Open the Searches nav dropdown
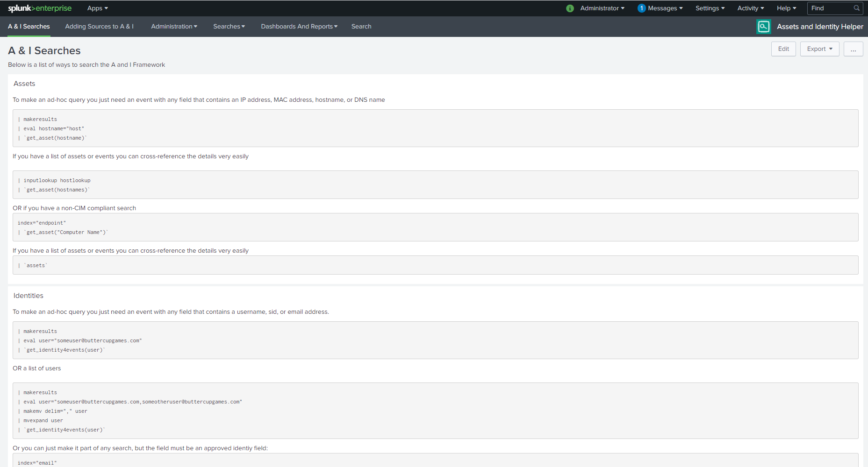The width and height of the screenshot is (868, 467). tap(229, 27)
